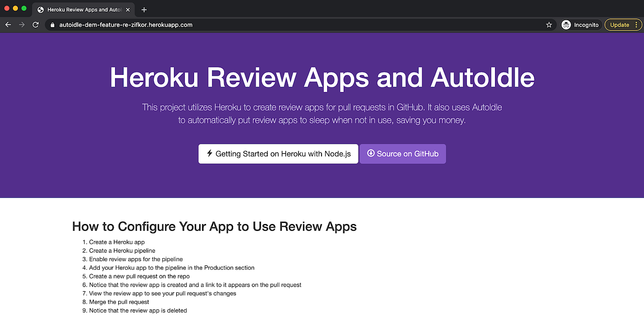The width and height of the screenshot is (644, 327).
Task: Close the Heroku Review Apps tab
Action: 128,10
